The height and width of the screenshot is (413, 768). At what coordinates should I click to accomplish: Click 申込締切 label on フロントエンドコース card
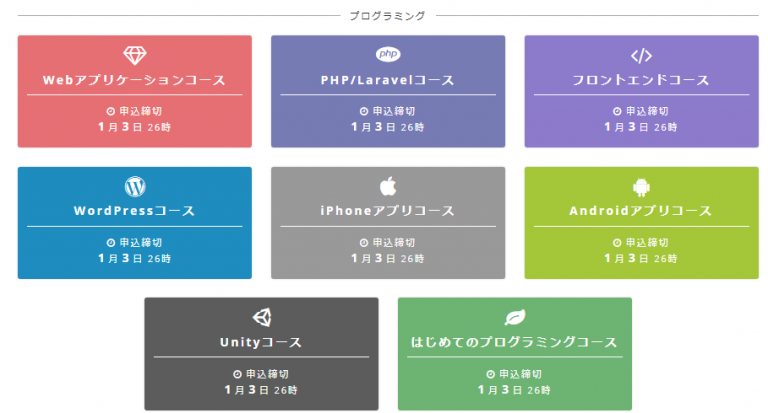[x=647, y=112]
